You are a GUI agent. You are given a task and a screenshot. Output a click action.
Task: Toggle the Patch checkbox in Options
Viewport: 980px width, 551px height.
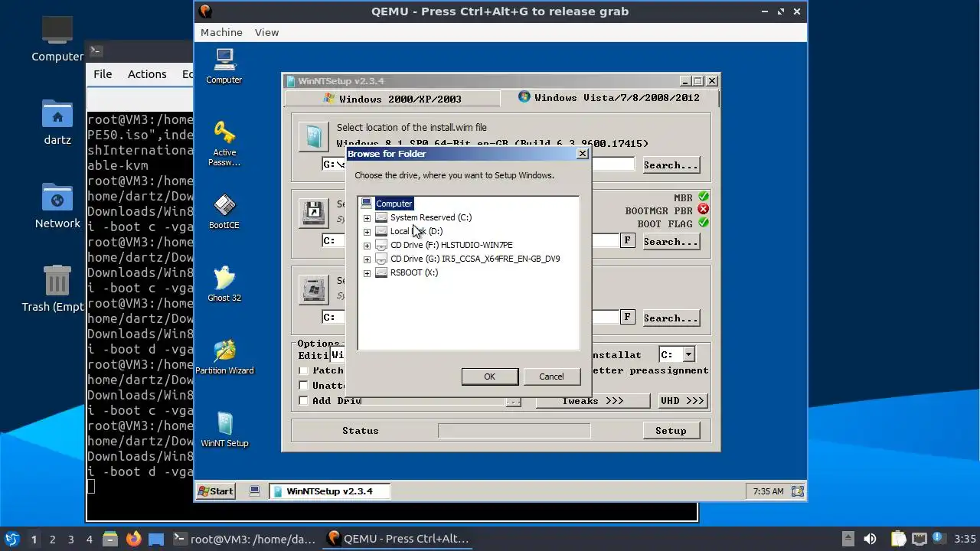coord(303,370)
